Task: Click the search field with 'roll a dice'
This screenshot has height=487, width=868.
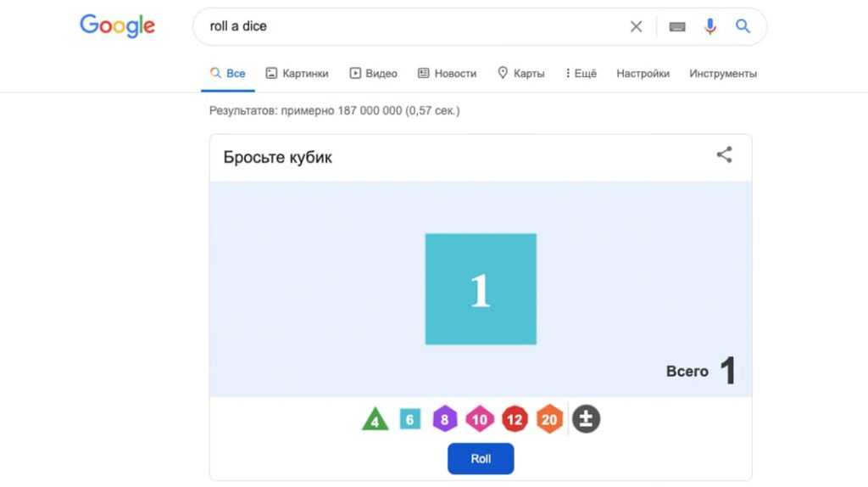Action: 407,26
